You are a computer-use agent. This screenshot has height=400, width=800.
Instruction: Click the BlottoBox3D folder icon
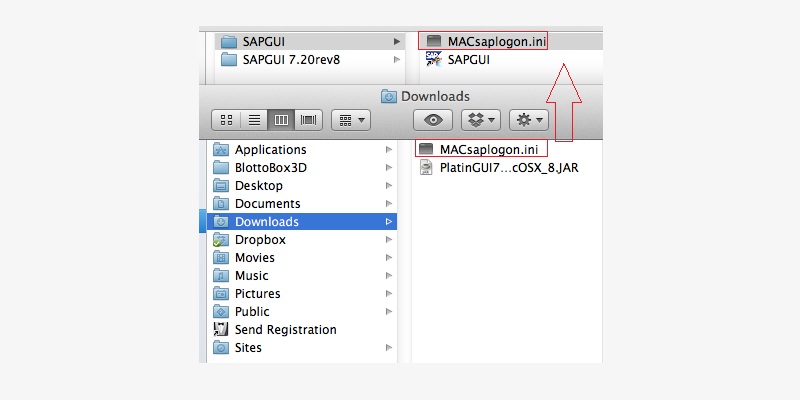[x=221, y=167]
